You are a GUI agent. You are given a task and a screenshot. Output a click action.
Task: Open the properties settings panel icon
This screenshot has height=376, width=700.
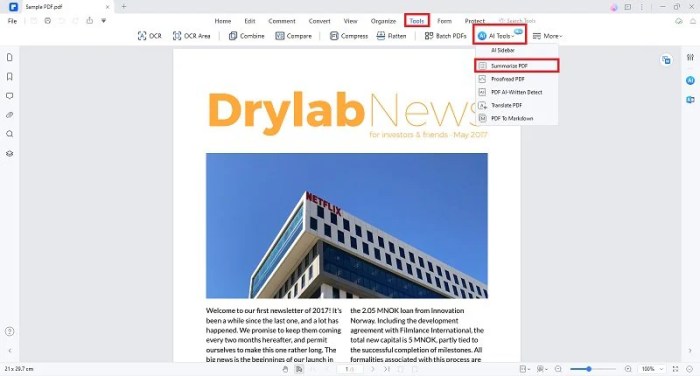click(690, 58)
